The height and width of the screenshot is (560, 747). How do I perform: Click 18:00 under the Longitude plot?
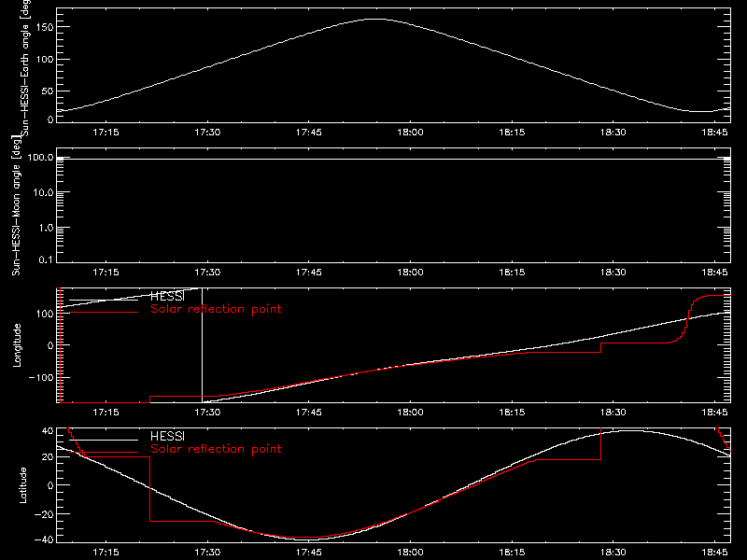(410, 412)
